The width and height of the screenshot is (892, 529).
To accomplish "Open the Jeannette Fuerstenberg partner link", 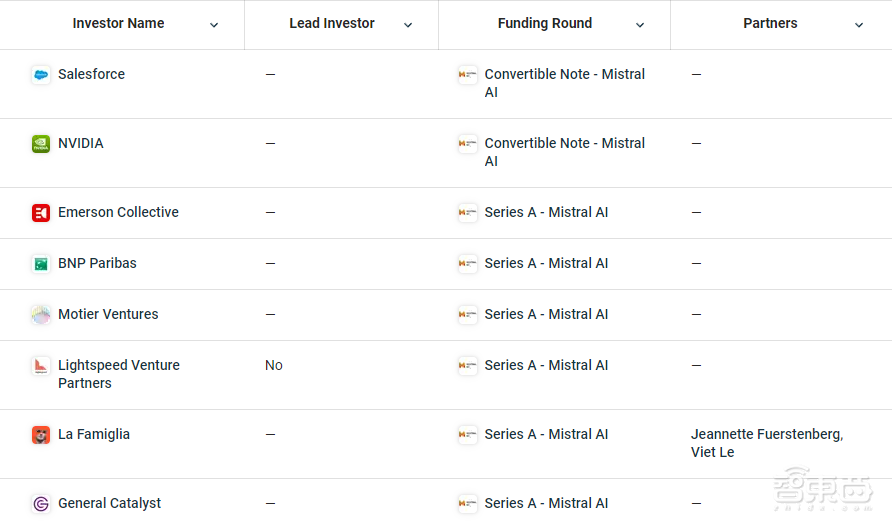I will point(766,435).
